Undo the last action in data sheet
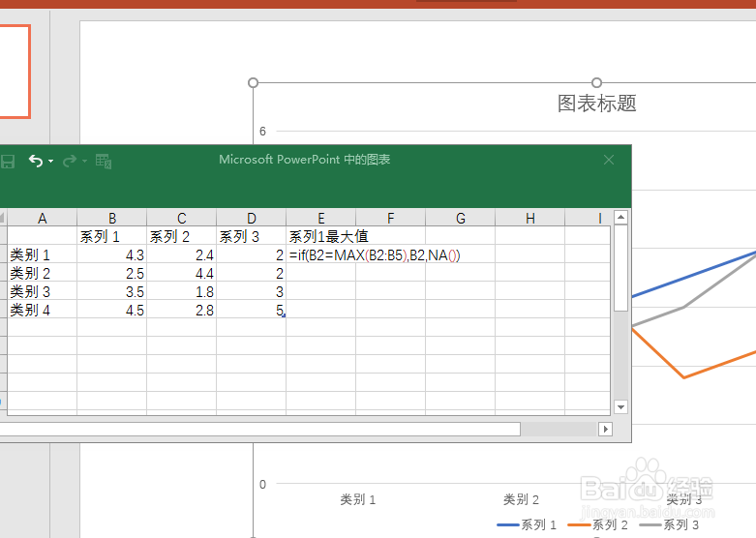756x538 pixels. coord(36,161)
